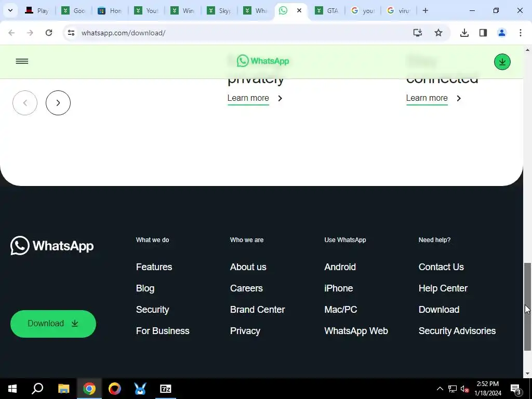
Task: Open File Explorer from taskbar
Action: [x=63, y=389]
